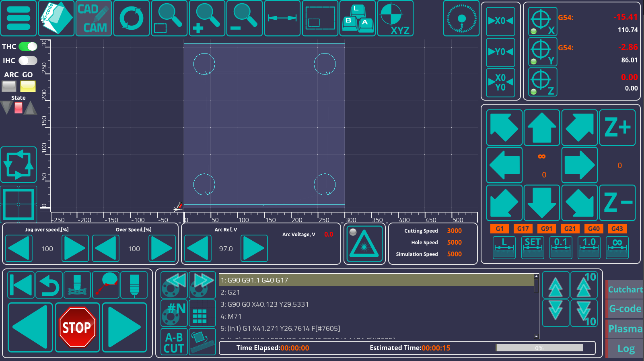Toggle the G91 mode indicator
The width and height of the screenshot is (644, 361).
[x=546, y=229]
